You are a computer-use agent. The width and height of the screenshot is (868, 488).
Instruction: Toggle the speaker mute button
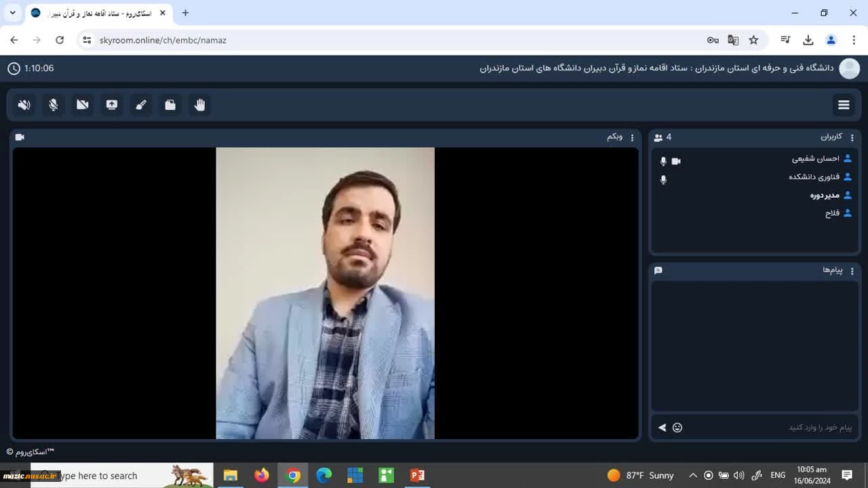tap(24, 104)
